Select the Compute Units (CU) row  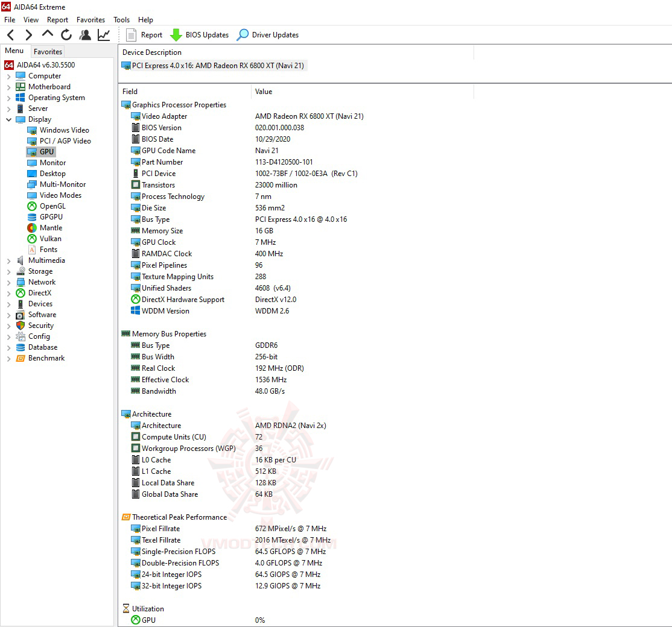[197, 437]
